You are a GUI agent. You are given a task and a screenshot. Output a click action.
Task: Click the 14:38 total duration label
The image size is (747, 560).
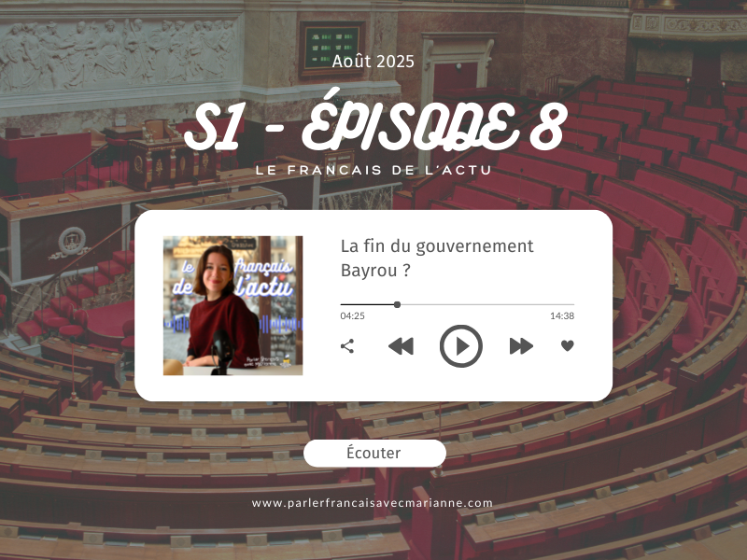561,317
